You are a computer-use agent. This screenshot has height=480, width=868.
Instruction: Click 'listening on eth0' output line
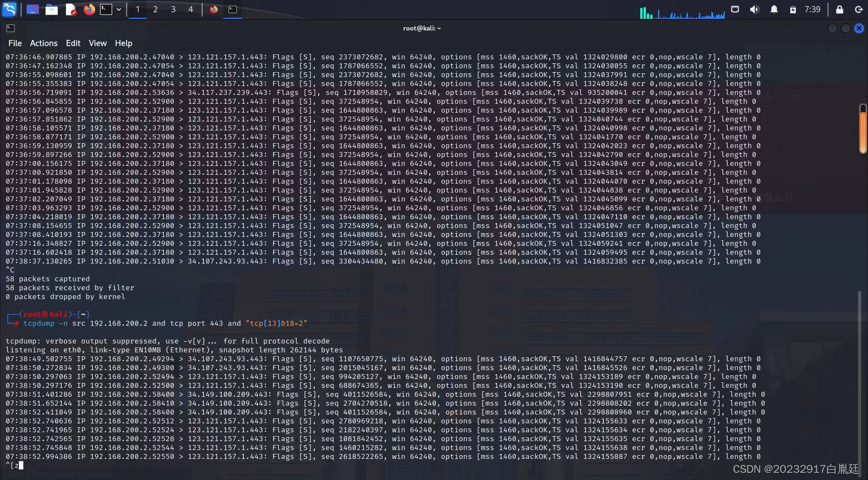174,350
